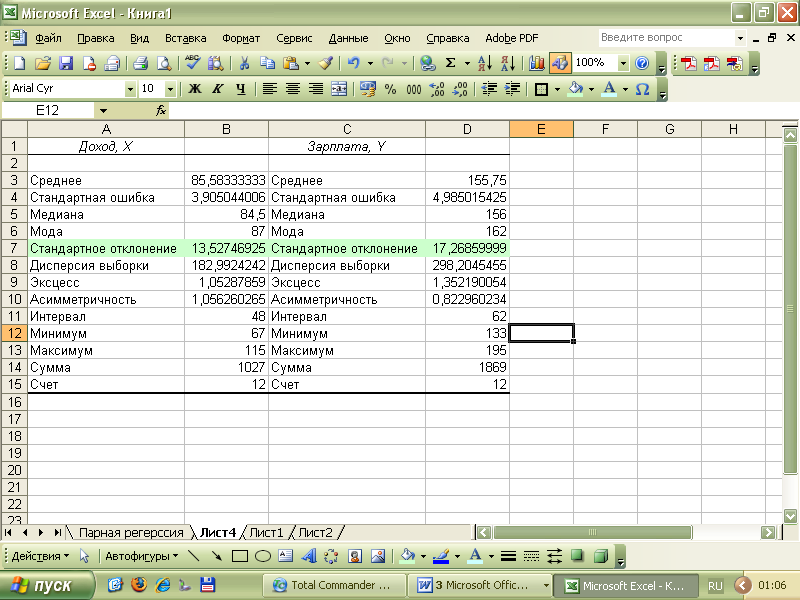The width and height of the screenshot is (800, 600).
Task: Open the Правка menu
Action: (x=95, y=38)
